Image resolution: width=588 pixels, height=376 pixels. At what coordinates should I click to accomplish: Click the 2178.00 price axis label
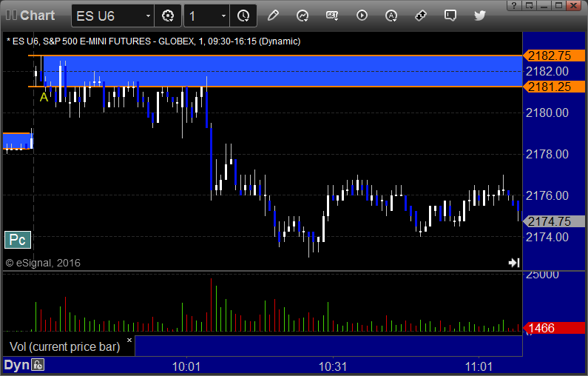pyautogui.click(x=547, y=154)
